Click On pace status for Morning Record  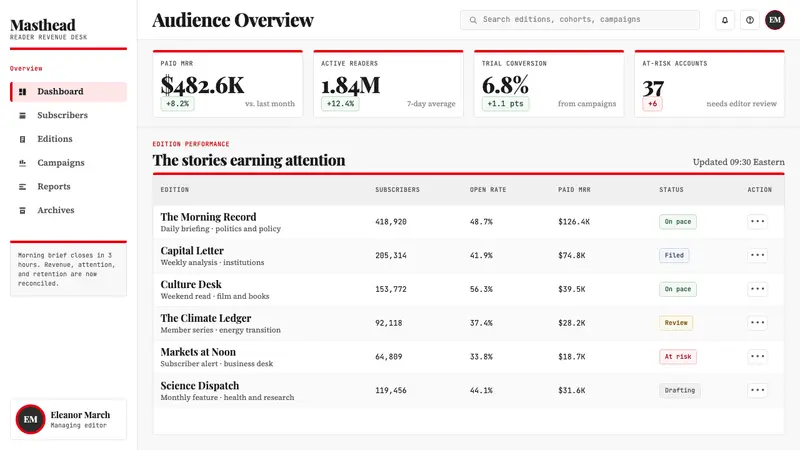(x=678, y=221)
